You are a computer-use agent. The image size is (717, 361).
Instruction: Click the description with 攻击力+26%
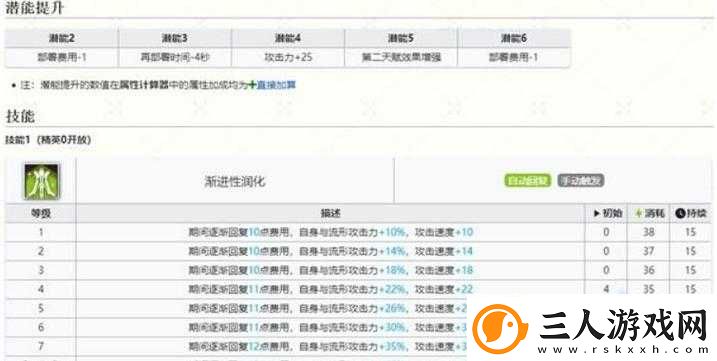[327, 308]
